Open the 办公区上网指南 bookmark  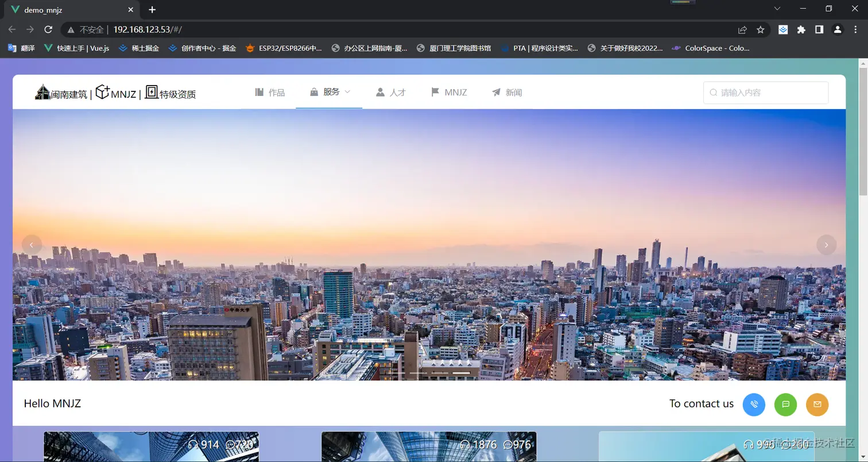[370, 48]
